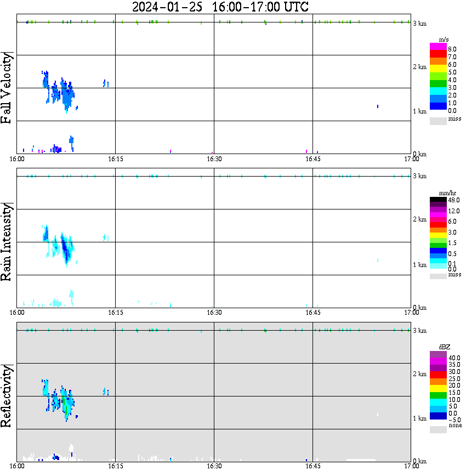Select the green 10.0 dBZ legend swatch

[438, 395]
